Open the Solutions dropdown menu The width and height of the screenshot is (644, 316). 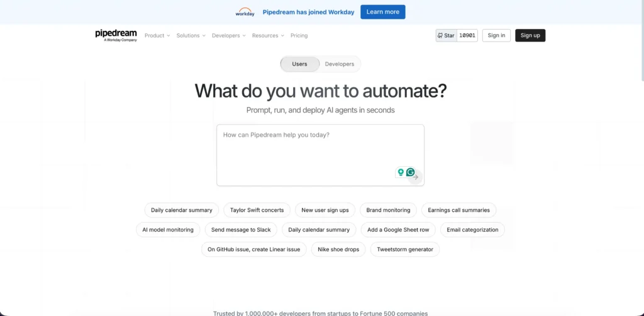[x=191, y=36]
